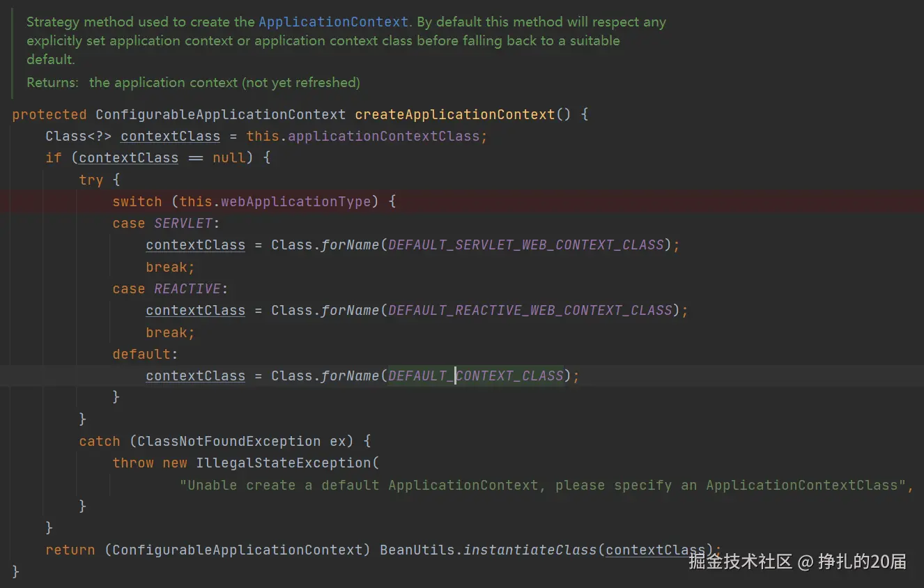Click the BeanUtils class reference
The height and width of the screenshot is (588, 924).
click(x=417, y=550)
